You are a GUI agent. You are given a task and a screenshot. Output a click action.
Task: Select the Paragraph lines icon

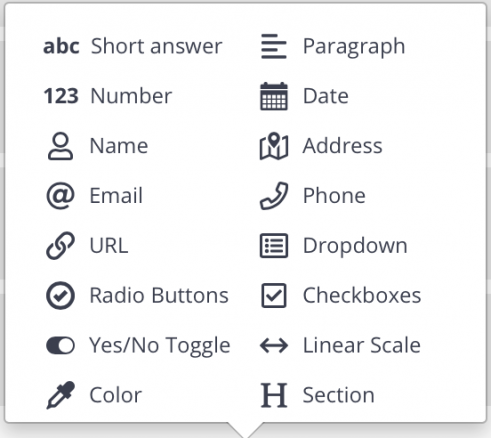274,46
